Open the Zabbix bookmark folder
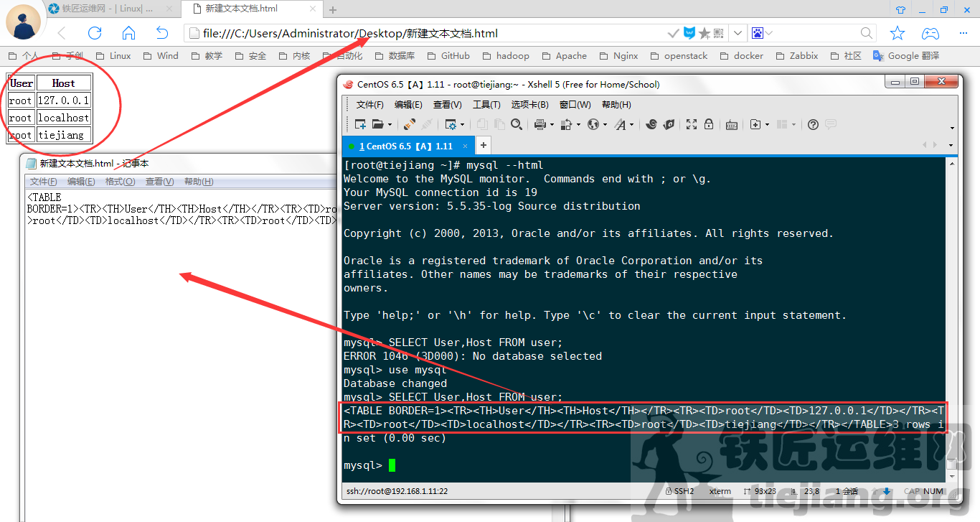Viewport: 980px width, 522px height. pyautogui.click(x=796, y=55)
